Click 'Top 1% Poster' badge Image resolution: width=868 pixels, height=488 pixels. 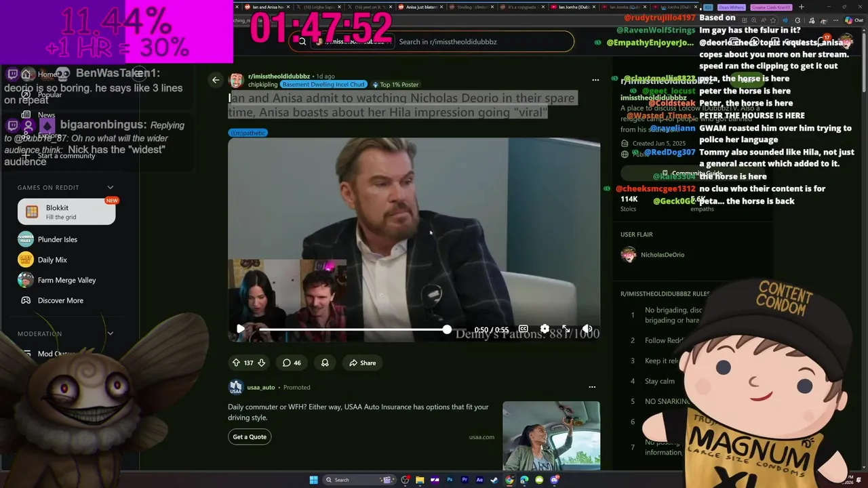(395, 85)
